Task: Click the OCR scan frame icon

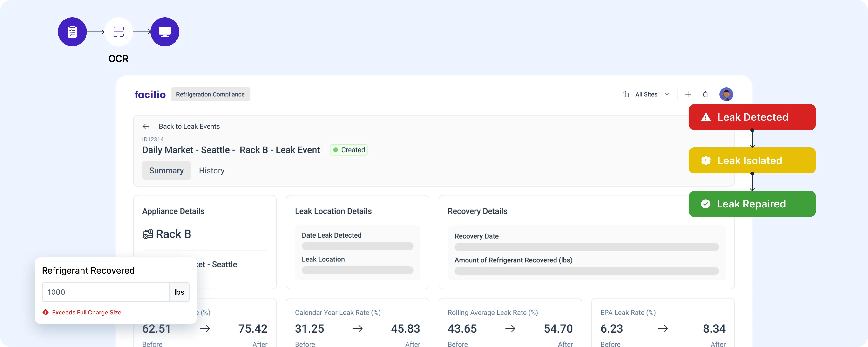Action: coord(118,32)
